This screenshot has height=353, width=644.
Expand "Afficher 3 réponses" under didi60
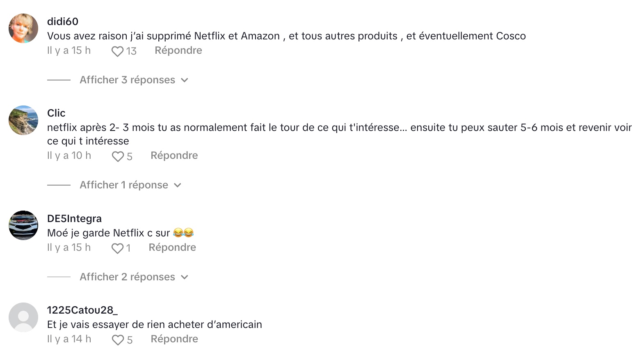click(x=127, y=80)
